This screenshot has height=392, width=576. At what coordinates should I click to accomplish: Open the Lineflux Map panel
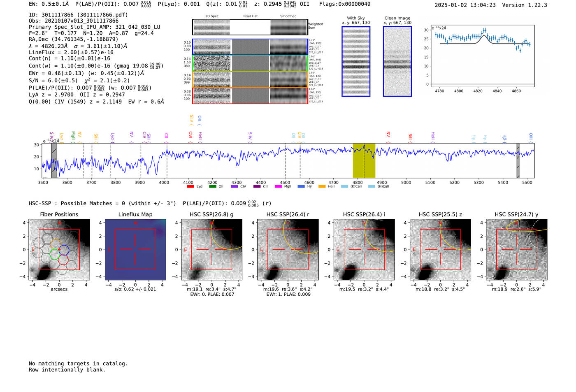[135, 250]
